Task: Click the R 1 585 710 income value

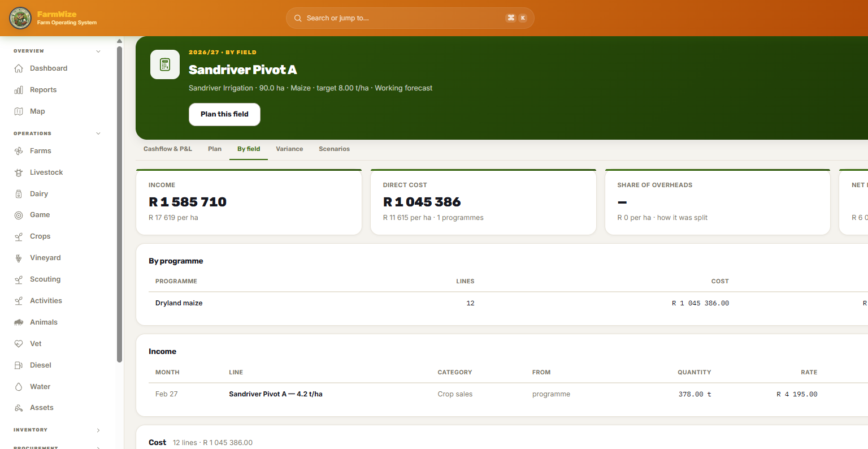Action: (188, 202)
